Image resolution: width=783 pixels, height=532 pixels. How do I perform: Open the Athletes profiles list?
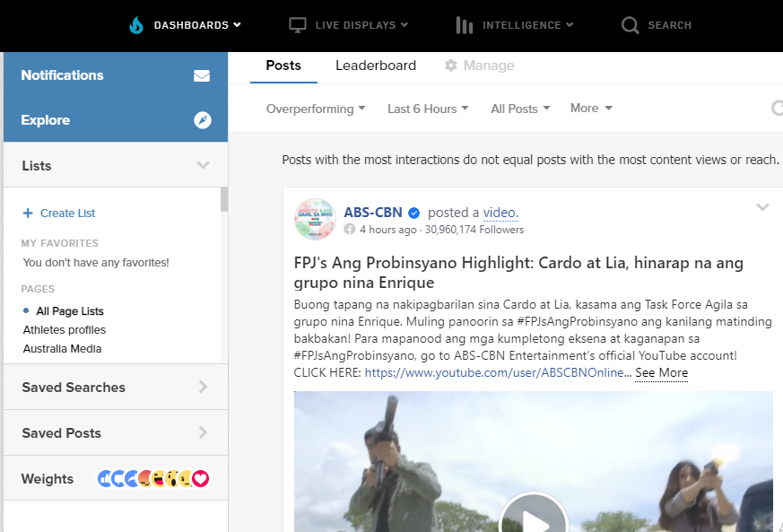point(65,329)
